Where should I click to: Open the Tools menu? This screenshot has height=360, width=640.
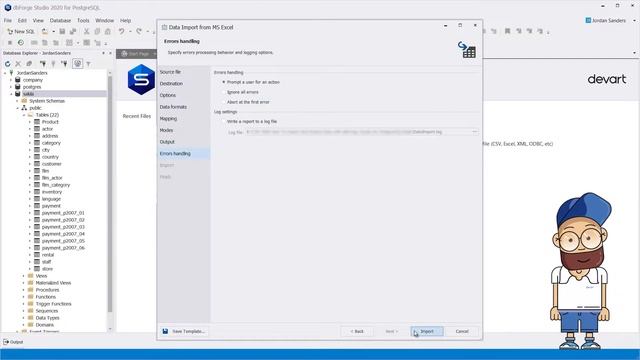83,20
